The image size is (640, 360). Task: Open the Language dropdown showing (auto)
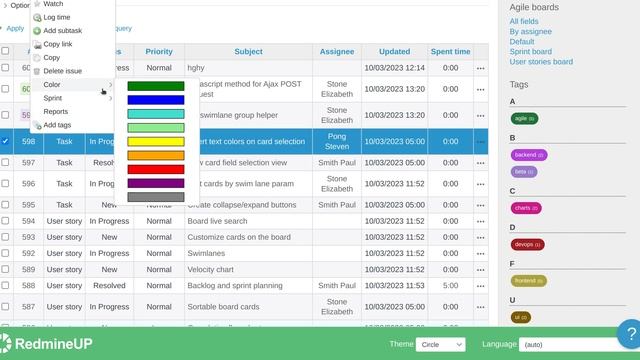pos(579,344)
